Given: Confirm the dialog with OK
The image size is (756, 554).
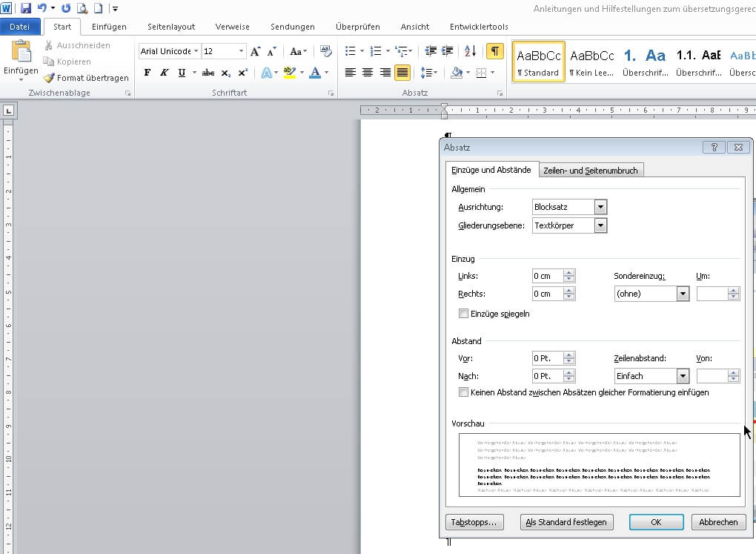Looking at the screenshot, I should coord(656,522).
